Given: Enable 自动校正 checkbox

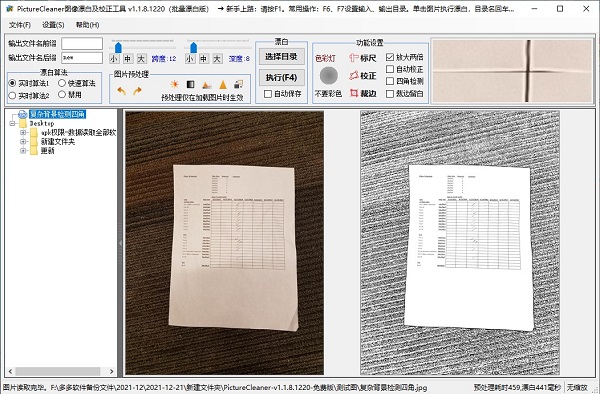Looking at the screenshot, I should pyautogui.click(x=390, y=69).
